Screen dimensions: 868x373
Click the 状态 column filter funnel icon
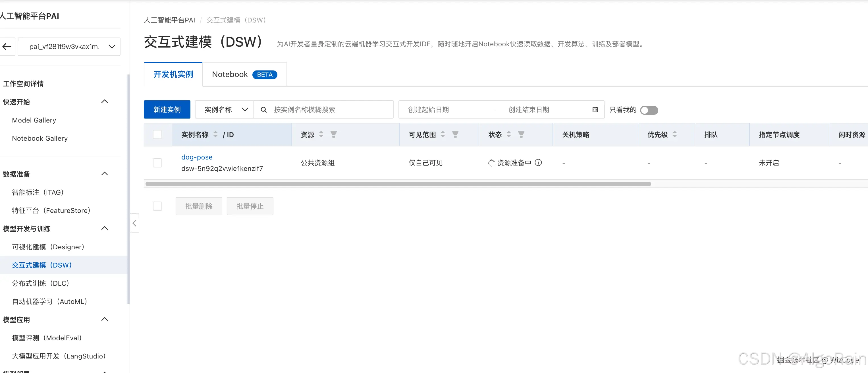[x=521, y=134]
